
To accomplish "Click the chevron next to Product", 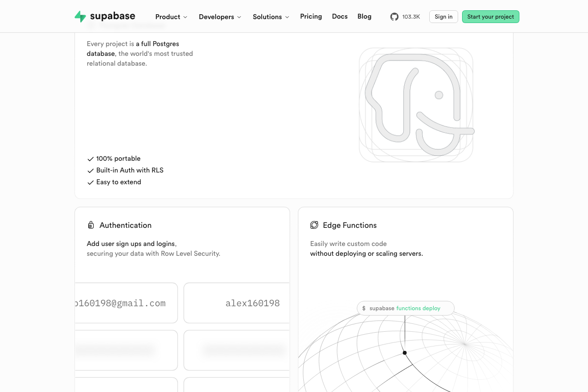I will pyautogui.click(x=185, y=17).
